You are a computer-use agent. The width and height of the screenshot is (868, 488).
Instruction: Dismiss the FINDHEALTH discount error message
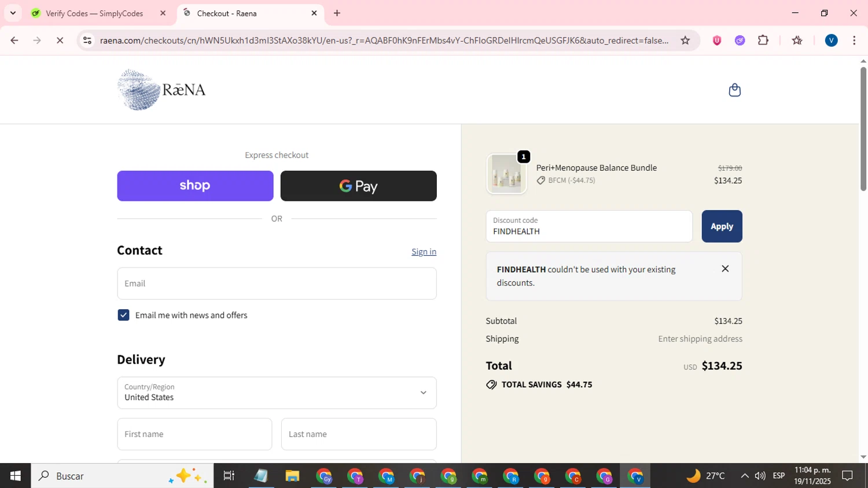pos(725,269)
